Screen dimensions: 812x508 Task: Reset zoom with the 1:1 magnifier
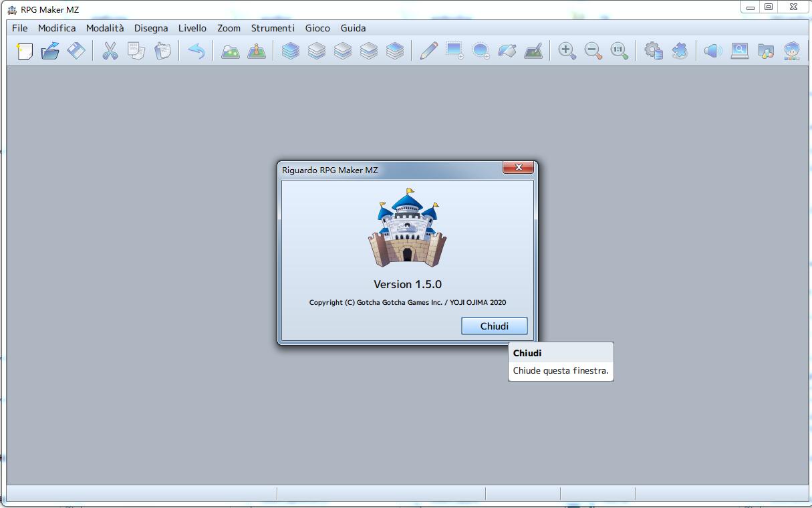pos(620,51)
